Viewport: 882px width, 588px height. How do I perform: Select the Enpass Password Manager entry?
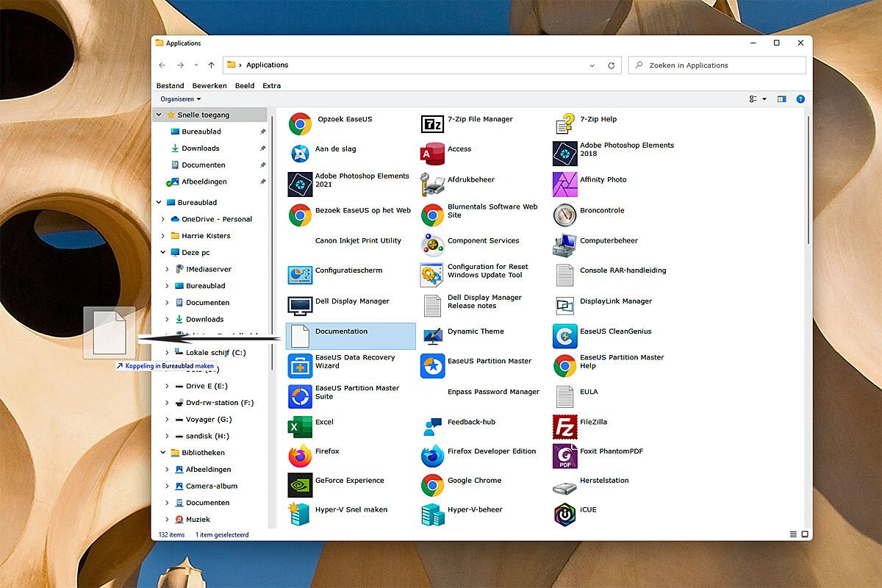coord(493,392)
